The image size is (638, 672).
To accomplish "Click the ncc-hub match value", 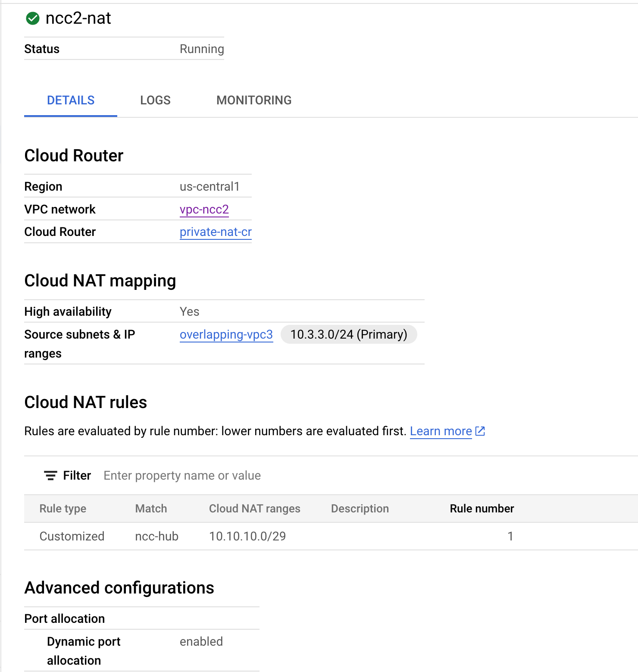I will point(156,536).
